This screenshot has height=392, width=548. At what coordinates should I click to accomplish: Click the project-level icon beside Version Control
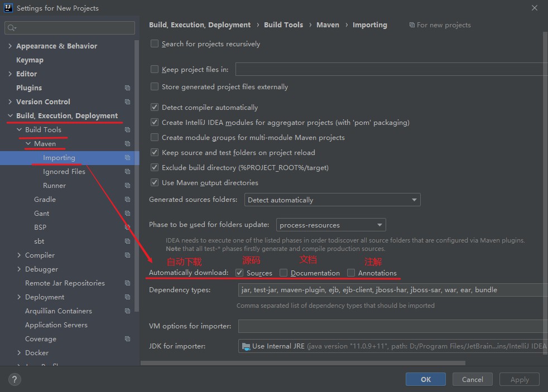pyautogui.click(x=128, y=101)
